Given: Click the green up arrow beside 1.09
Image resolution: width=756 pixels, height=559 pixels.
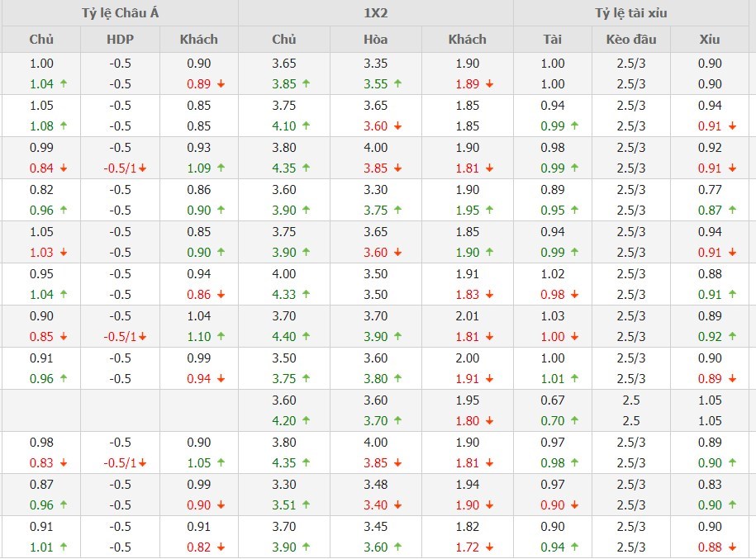Looking at the screenshot, I should click(x=221, y=168).
